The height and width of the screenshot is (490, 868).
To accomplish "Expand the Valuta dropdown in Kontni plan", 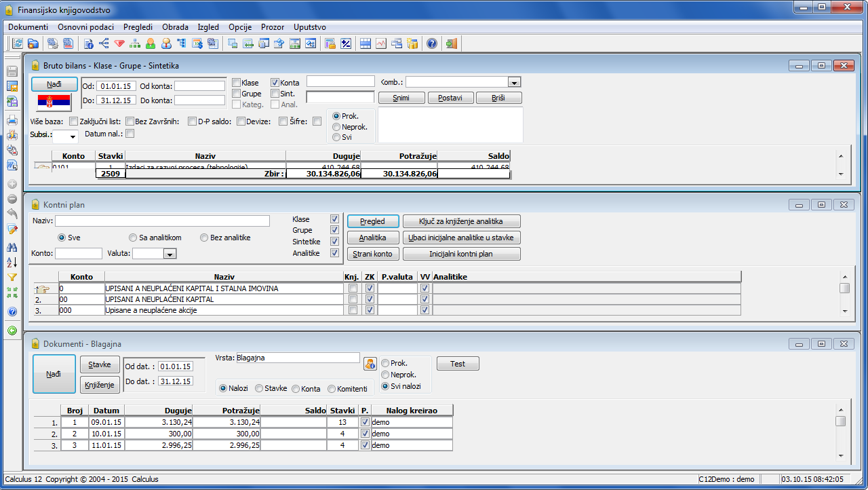I will (170, 254).
